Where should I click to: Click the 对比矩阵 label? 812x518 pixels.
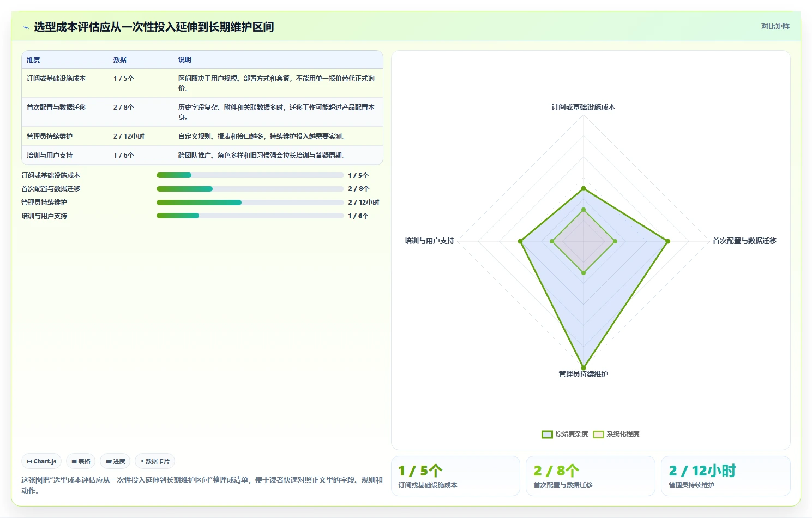(775, 26)
